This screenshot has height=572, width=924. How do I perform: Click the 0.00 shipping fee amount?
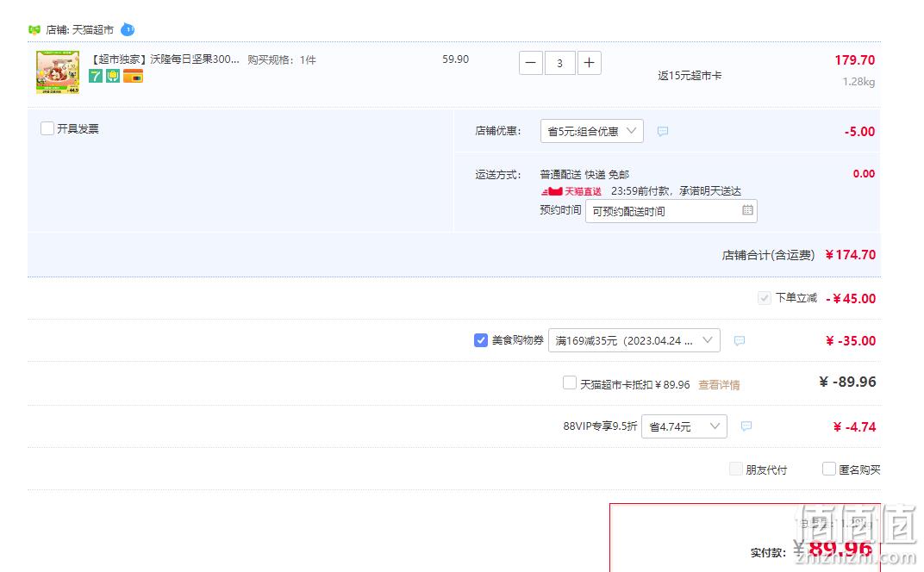864,174
